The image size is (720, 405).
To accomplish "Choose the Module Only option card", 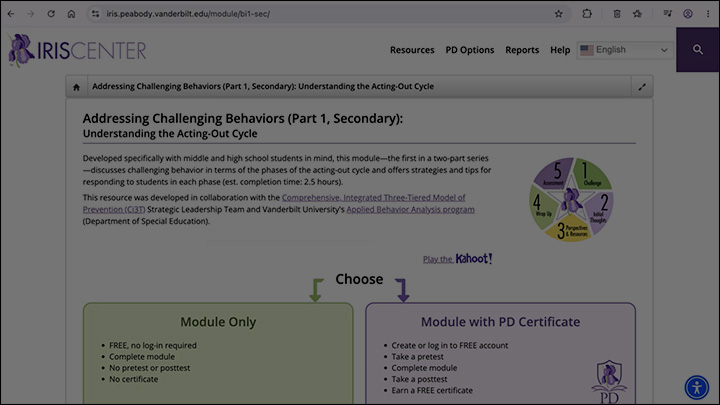I will tap(218, 354).
